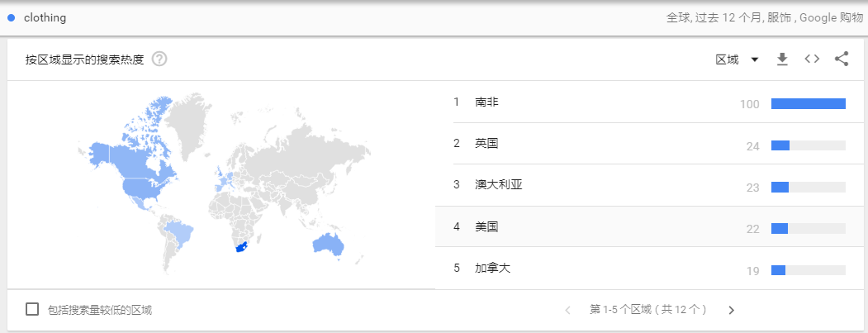The width and height of the screenshot is (868, 333).
Task: Click the clothing search term label
Action: coord(45,17)
